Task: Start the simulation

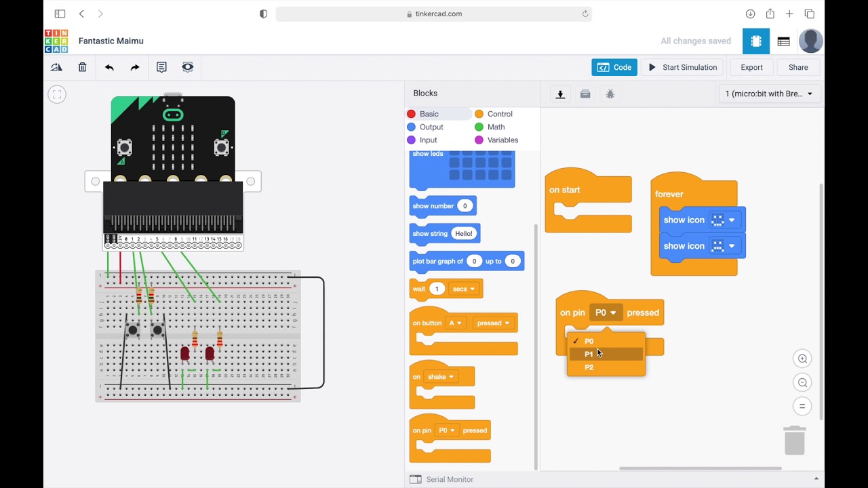Action: point(683,67)
